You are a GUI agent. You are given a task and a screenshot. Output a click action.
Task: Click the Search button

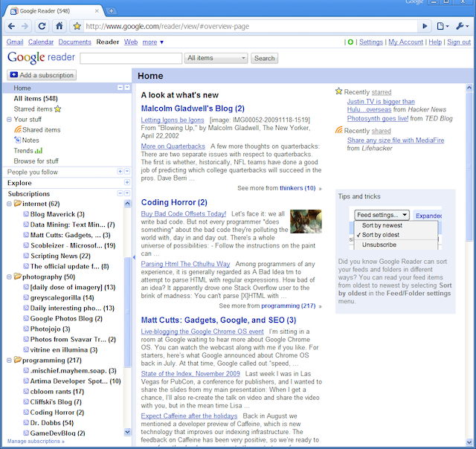[265, 58]
